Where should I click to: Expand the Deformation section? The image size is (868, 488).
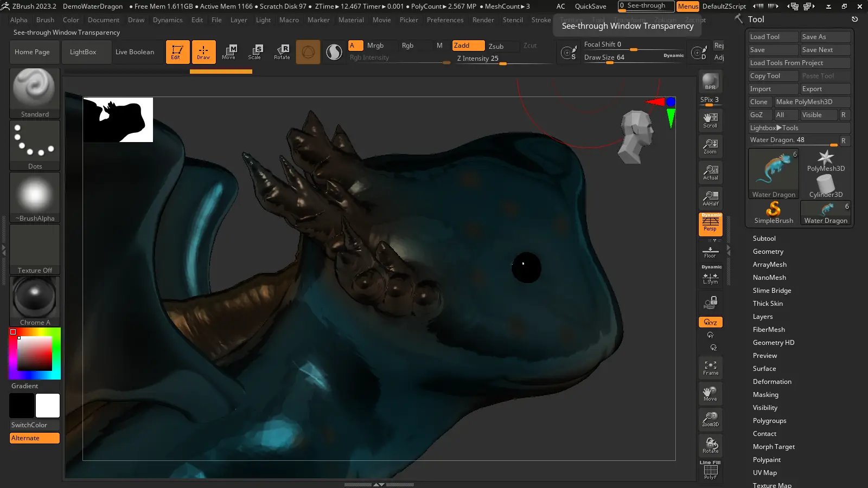(772, 382)
